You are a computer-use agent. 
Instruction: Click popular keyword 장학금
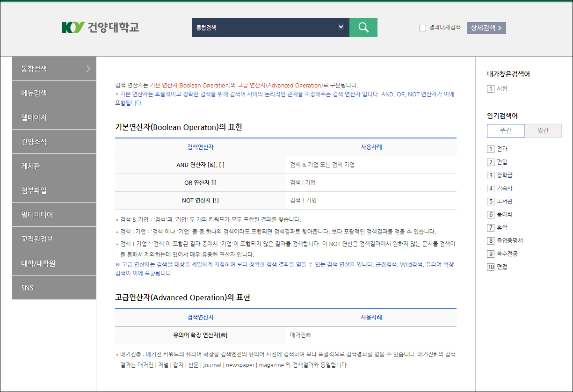504,175
